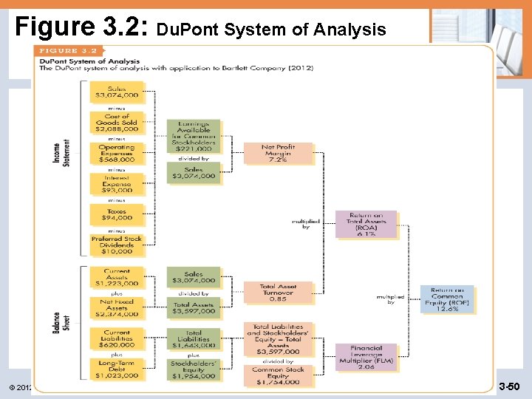
Task: Click "minus" between Sales and Cost of Goods Sold
Action: (117, 108)
